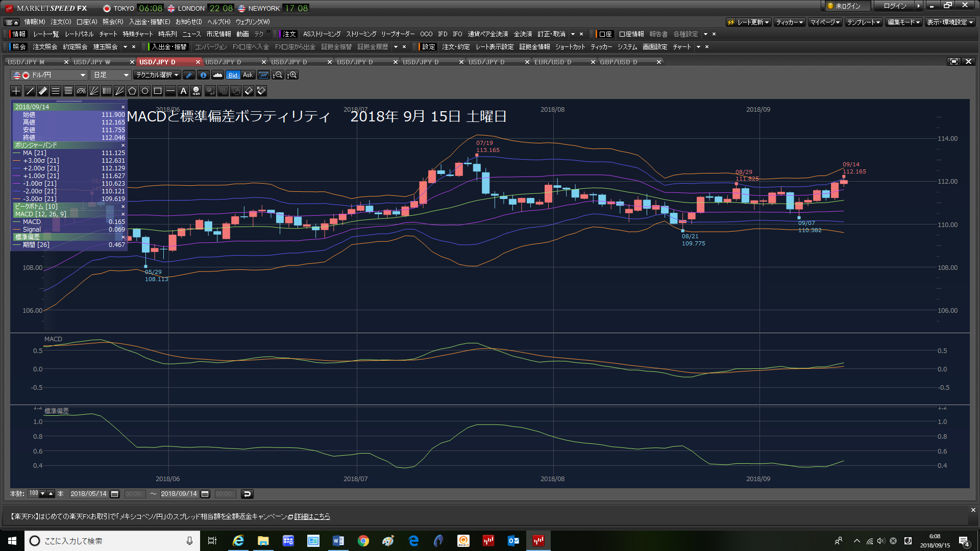The width and height of the screenshot is (980, 551).
Task: Switch to the EUR/USD D tab
Action: (553, 62)
